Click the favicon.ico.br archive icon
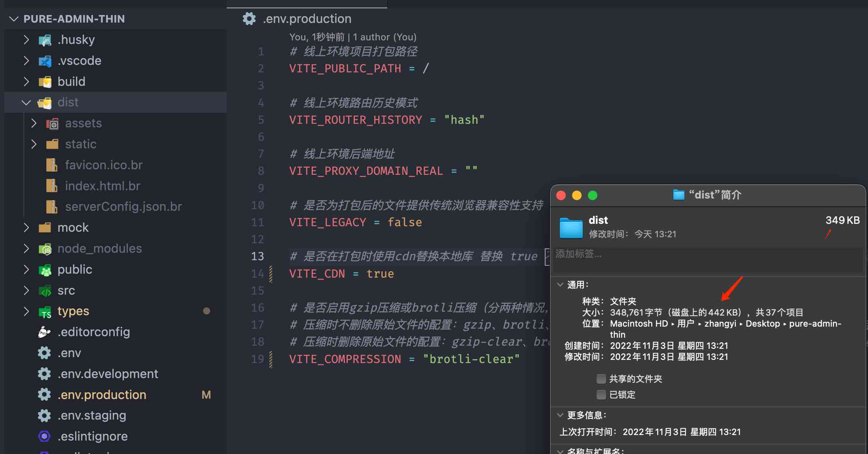Viewport: 868px width, 454px height. (52, 165)
